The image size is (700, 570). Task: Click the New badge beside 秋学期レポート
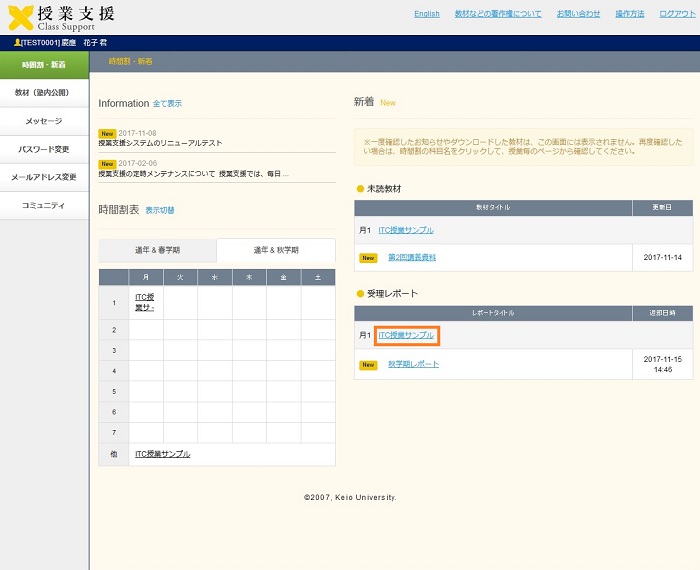[x=368, y=364]
